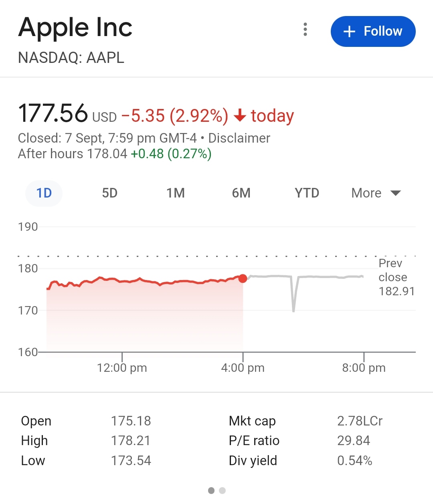The image size is (433, 504).
Task: Click the plus icon in Follow
Action: tap(350, 32)
